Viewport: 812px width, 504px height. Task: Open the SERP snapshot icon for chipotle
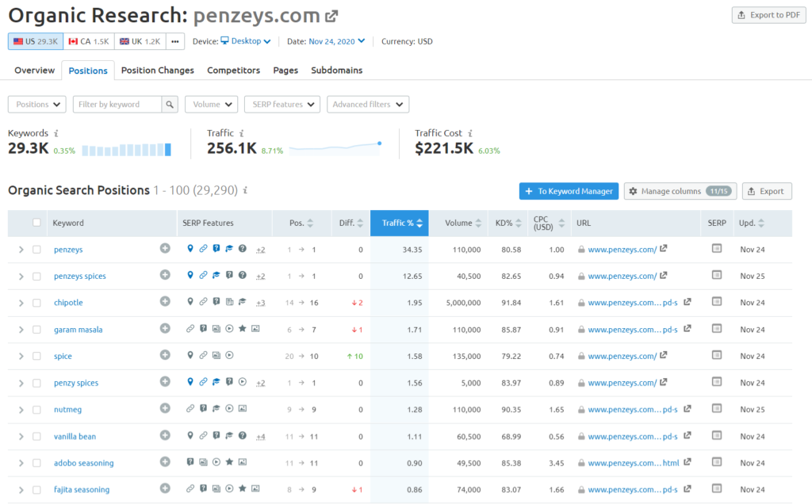tap(717, 302)
